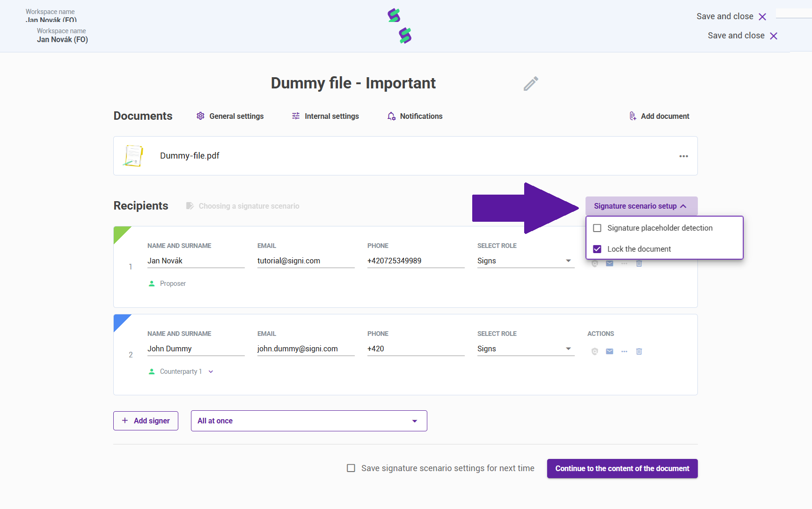Viewport: 812px width, 509px height.
Task: Click the shield icon for John Dummy
Action: (594, 351)
